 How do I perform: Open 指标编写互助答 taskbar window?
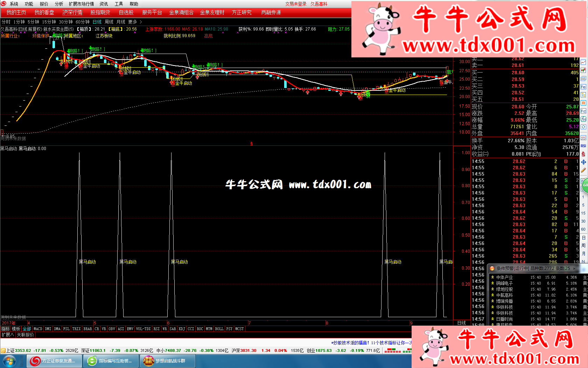(111, 361)
